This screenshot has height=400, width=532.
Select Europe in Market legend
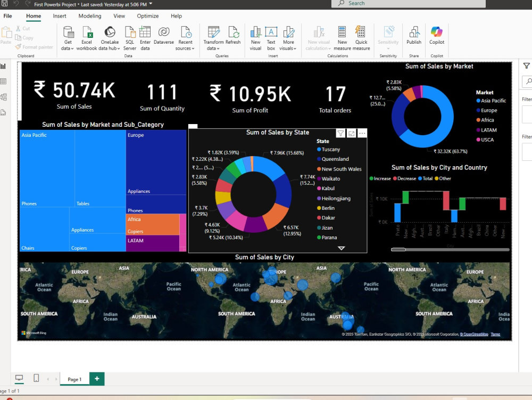[x=487, y=110]
